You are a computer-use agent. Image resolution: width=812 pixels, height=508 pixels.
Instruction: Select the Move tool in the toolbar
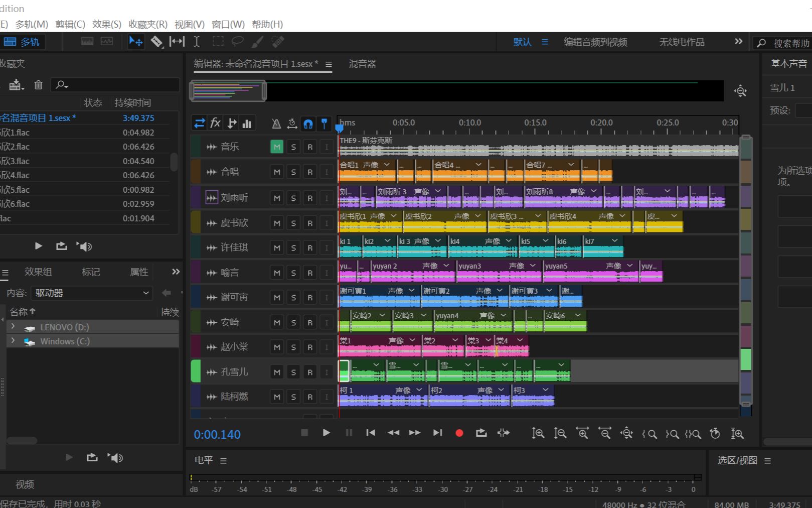(135, 42)
